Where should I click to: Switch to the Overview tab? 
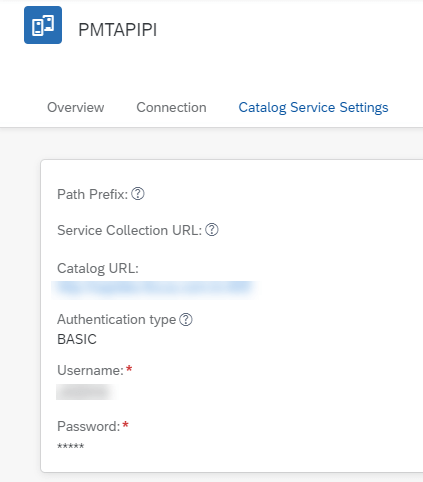coord(76,107)
